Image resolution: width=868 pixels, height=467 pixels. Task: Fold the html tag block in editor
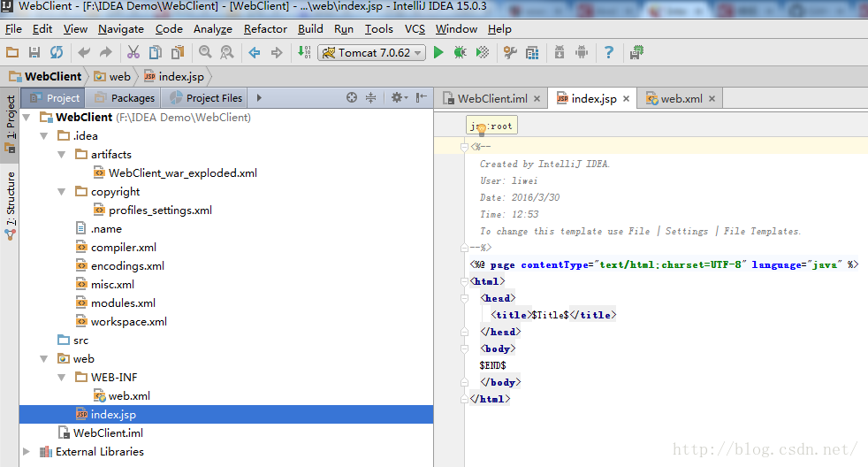coord(464,281)
